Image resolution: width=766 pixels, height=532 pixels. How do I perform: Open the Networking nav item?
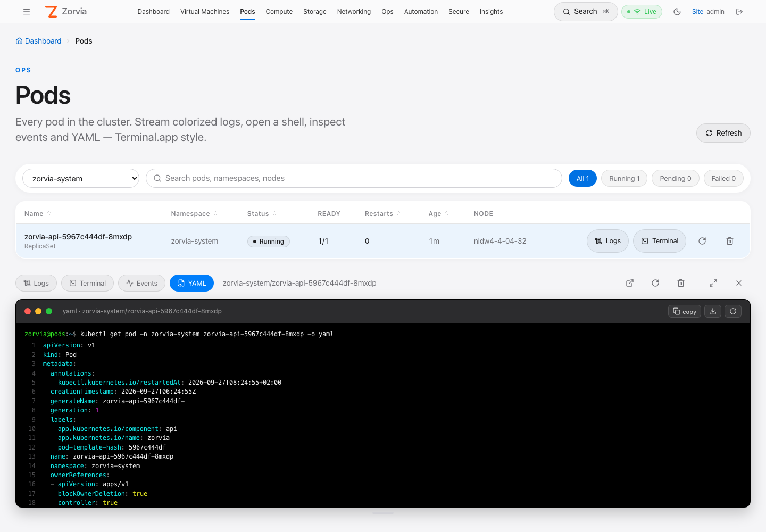[x=354, y=12]
